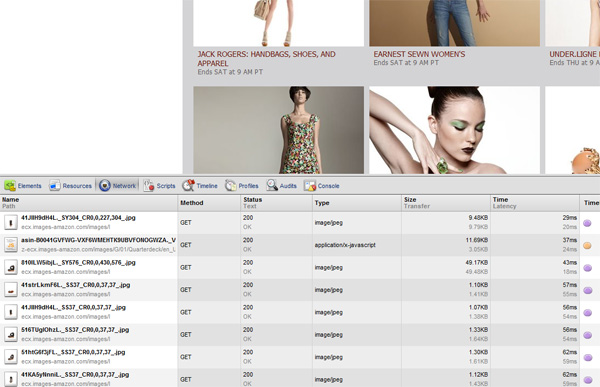Select request 41KA5yNnniL._SS37_CR0,0,37,37_.jpg
The height and width of the screenshot is (387, 600).
pos(75,374)
